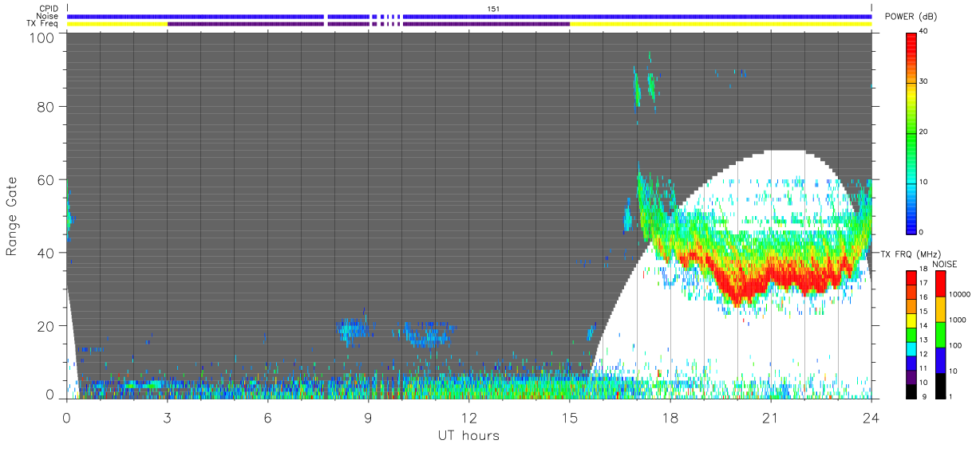Click the UT hours tick 3
This screenshot has height=452, width=980.
pyautogui.click(x=168, y=417)
